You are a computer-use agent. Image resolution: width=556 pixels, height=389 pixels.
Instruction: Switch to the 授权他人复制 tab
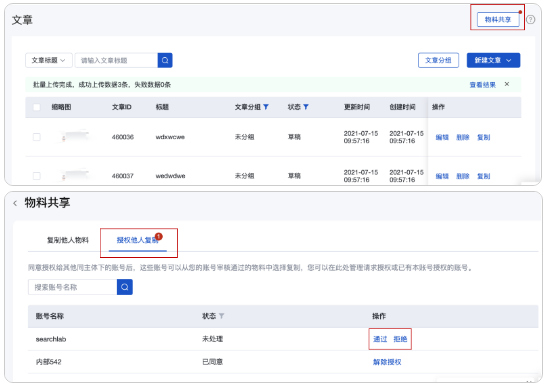[x=138, y=240]
